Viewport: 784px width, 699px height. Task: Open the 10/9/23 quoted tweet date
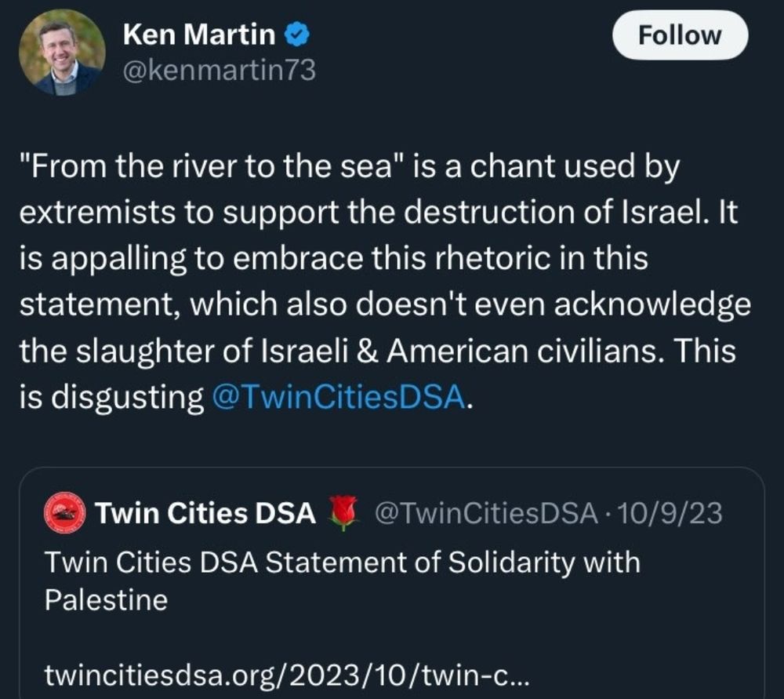click(670, 513)
